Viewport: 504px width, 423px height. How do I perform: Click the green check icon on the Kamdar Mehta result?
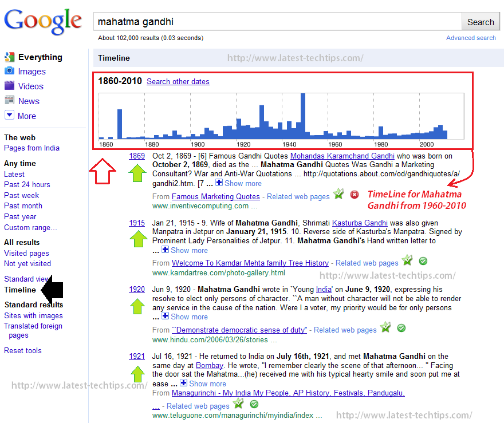(423, 261)
